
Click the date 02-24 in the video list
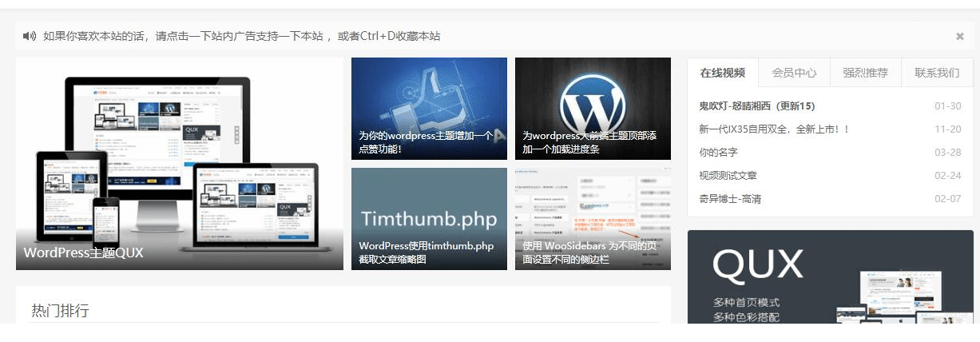[948, 176]
